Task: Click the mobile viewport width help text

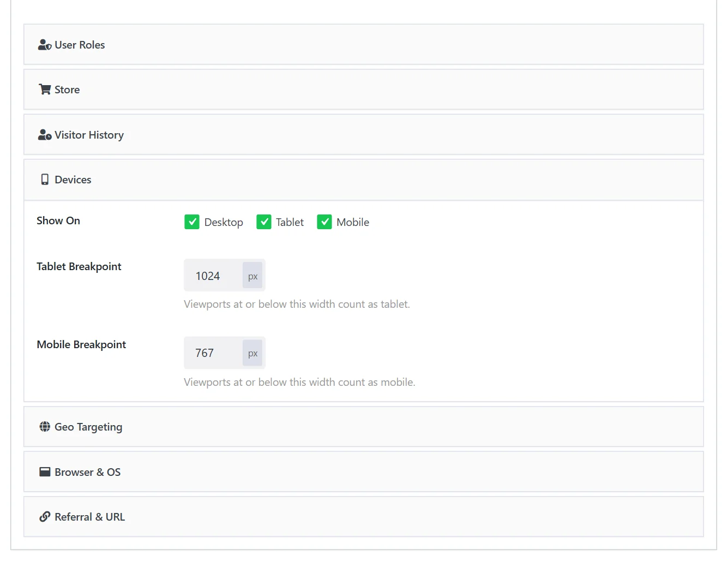Action: click(299, 382)
